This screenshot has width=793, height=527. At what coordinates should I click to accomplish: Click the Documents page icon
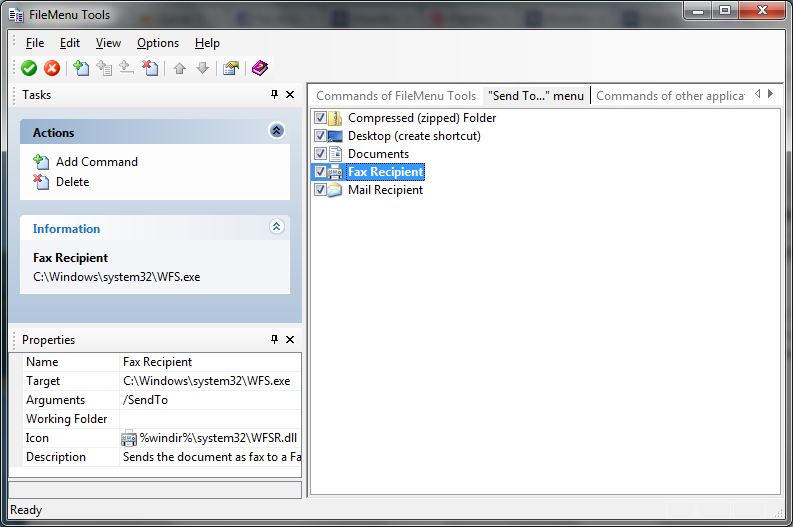point(335,154)
